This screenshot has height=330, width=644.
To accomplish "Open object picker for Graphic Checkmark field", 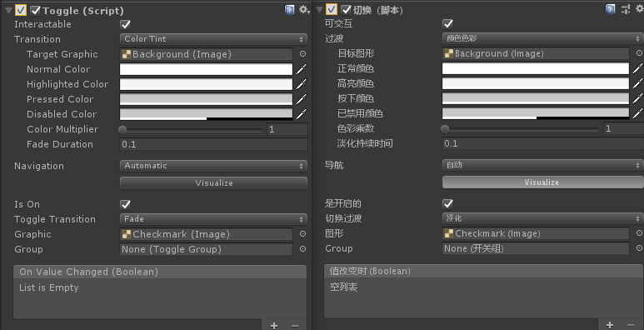I will 302,234.
